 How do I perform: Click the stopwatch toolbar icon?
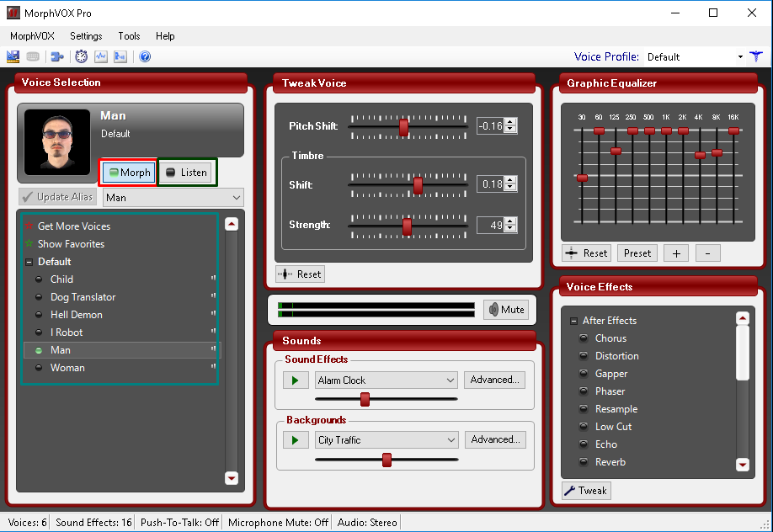coord(82,56)
